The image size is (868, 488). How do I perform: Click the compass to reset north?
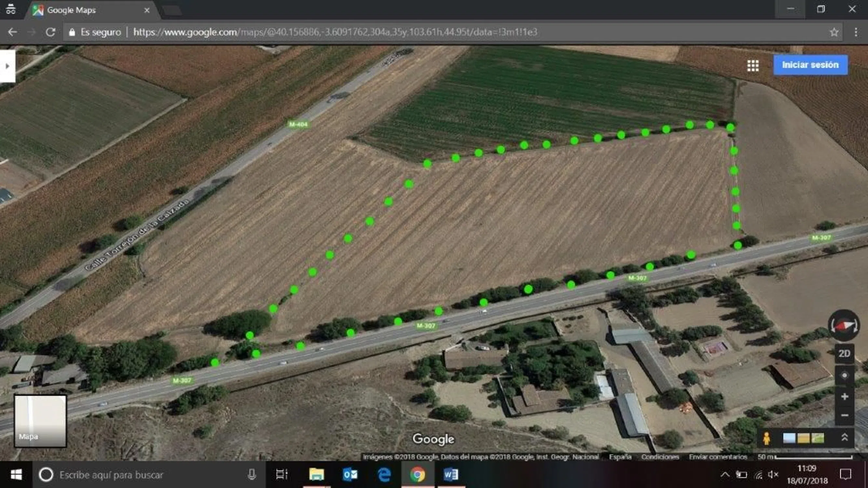(x=843, y=325)
